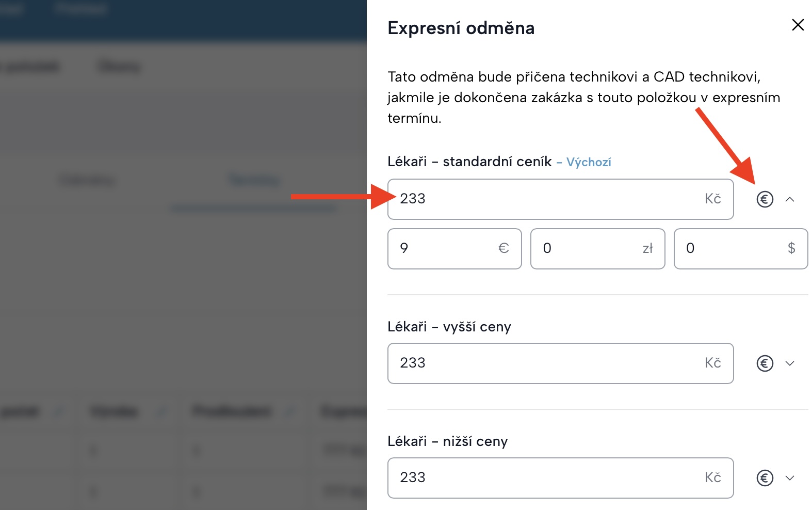The height and width of the screenshot is (510, 812).
Task: Close the Expresní odměna panel
Action: [798, 25]
